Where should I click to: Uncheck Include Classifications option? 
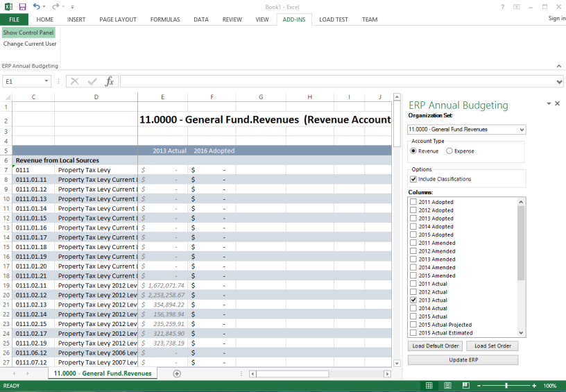click(x=414, y=179)
